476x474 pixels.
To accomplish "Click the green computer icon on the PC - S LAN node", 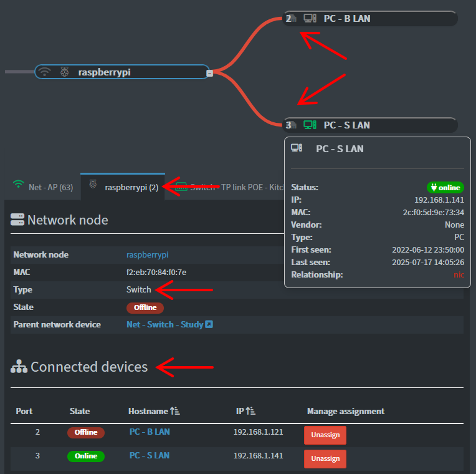I will (x=310, y=125).
